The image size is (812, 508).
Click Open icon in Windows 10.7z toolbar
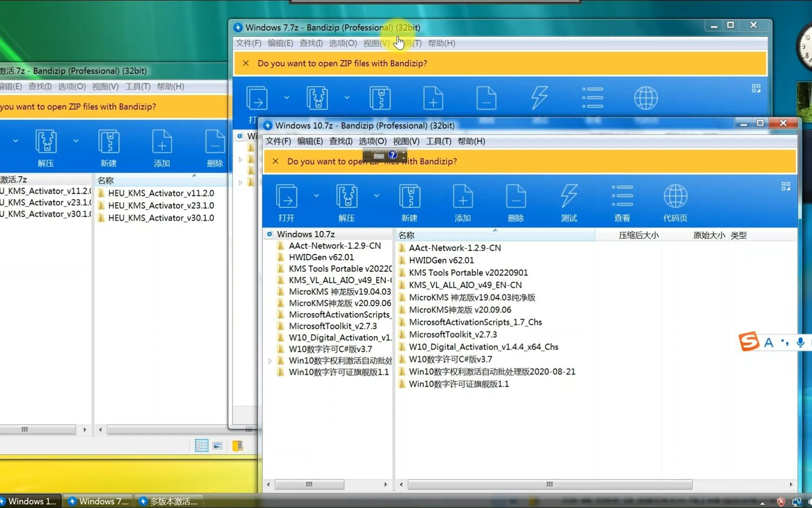(287, 197)
